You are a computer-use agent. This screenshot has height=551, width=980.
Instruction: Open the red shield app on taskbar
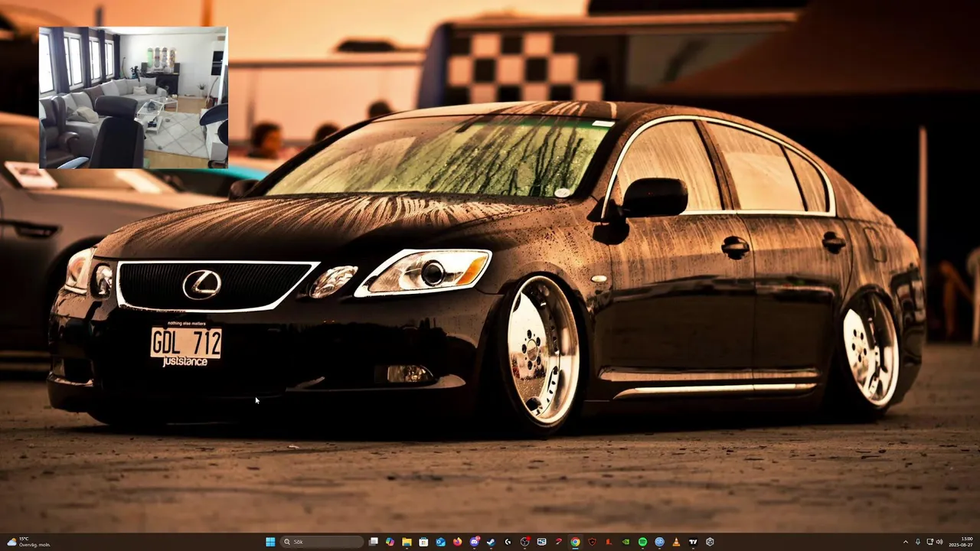pos(592,542)
